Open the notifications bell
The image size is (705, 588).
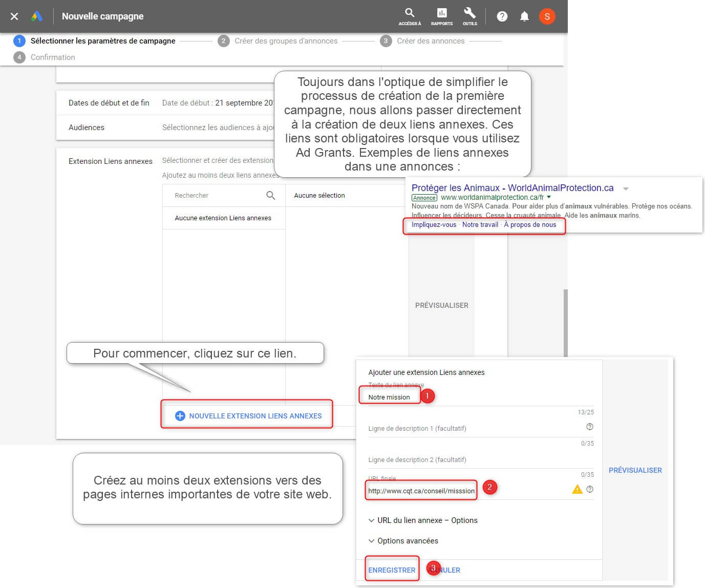524,16
